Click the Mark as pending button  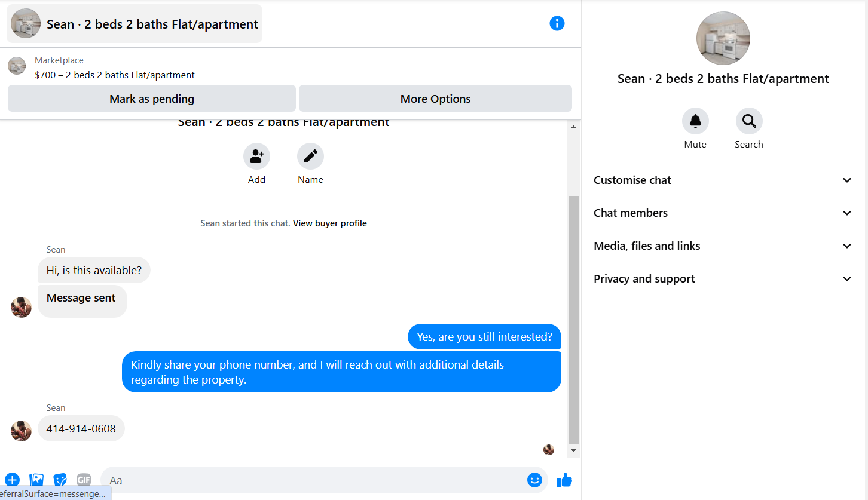tap(152, 99)
